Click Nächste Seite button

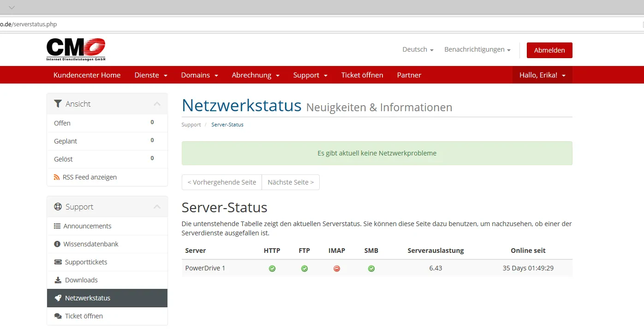pyautogui.click(x=291, y=182)
